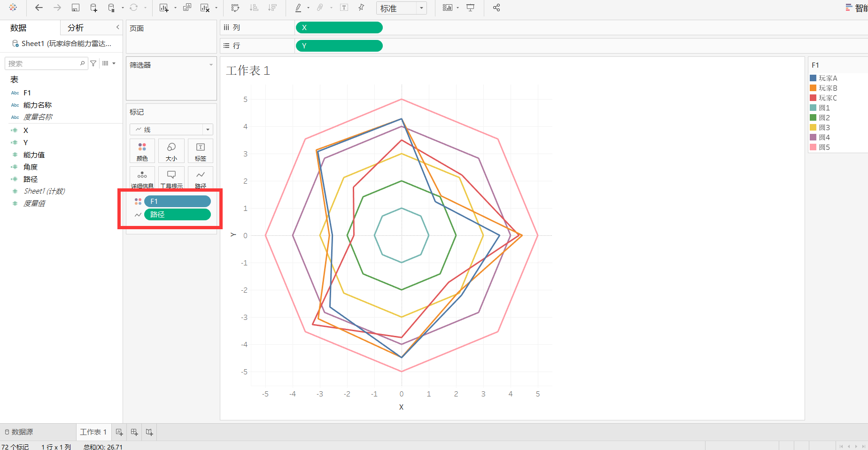The image size is (868, 450).
Task: Create a new worksheet from toolbar
Action: [164, 8]
